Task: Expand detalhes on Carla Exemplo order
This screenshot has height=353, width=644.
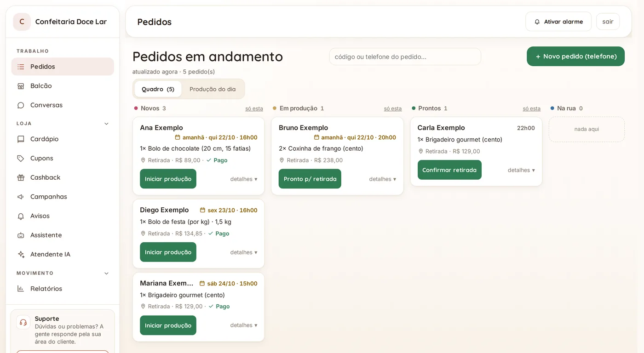Action: click(x=521, y=170)
